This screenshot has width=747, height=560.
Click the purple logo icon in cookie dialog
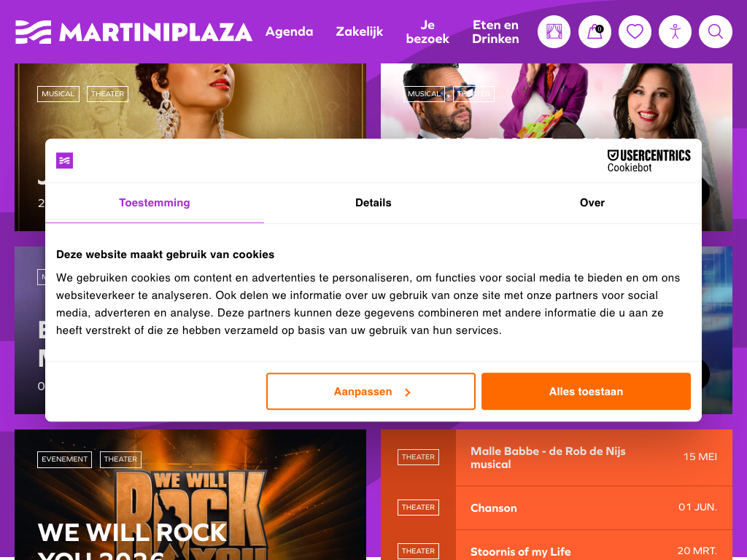point(64,160)
